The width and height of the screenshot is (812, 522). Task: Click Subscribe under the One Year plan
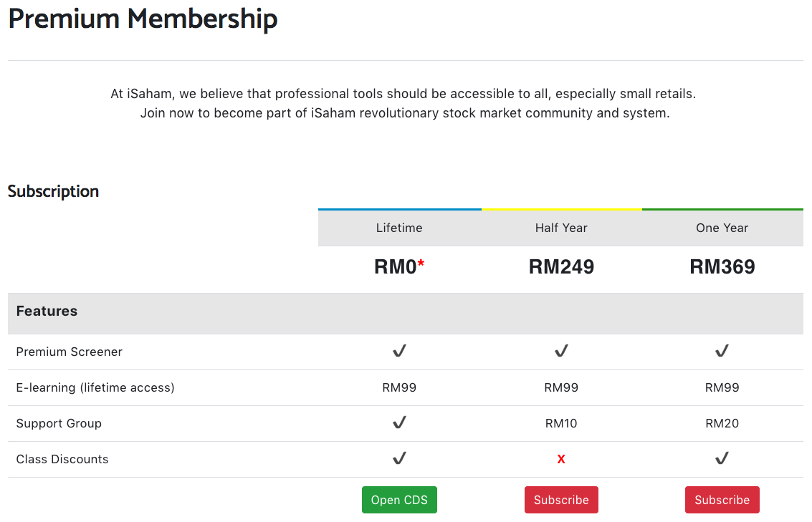722,500
